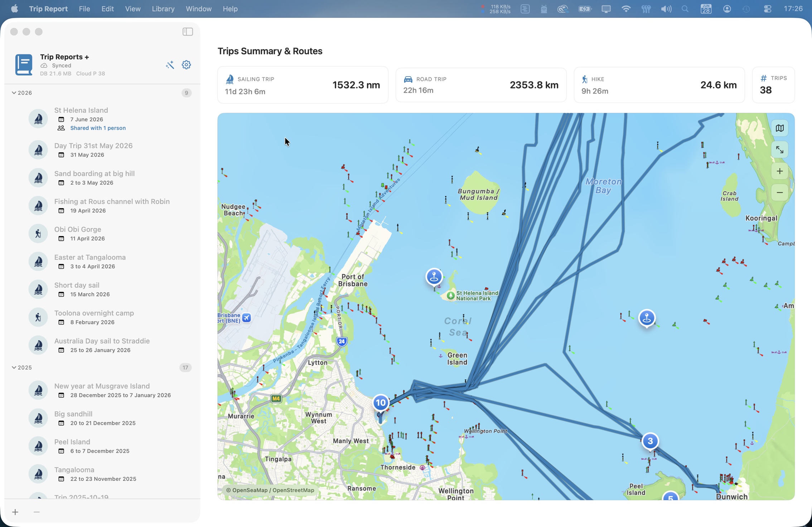The height and width of the screenshot is (527, 812).
Task: Click the Trips count card
Action: point(773,85)
